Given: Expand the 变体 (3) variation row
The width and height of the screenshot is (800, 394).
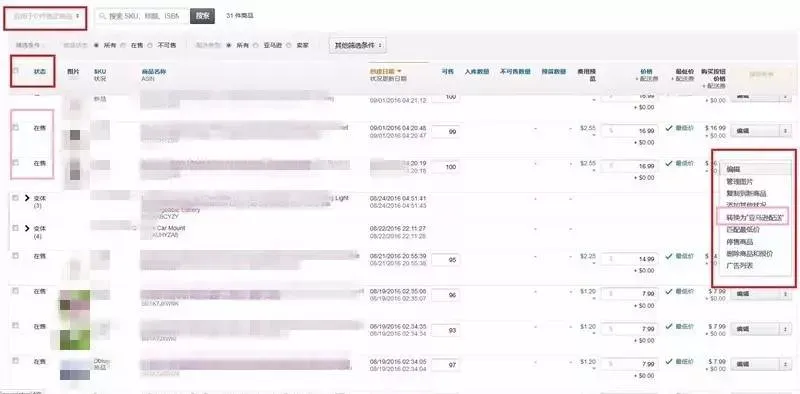Looking at the screenshot, I should (x=27, y=198).
